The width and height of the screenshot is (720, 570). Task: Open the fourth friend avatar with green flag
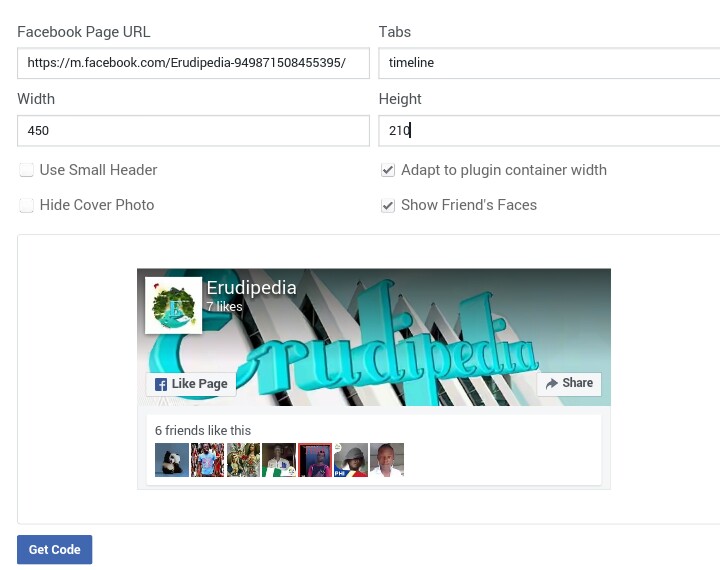279,460
